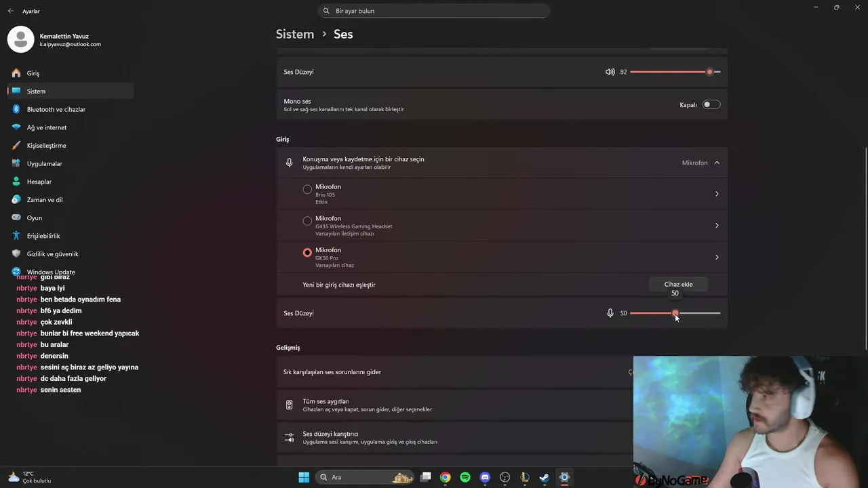This screenshot has height=488, width=868.
Task: Click the email k.alpyavuz@outlook.com
Action: coord(70,45)
